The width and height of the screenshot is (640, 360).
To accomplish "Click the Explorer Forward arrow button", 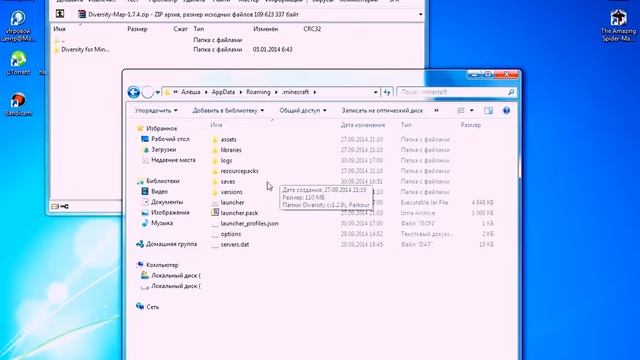I will point(147,93).
